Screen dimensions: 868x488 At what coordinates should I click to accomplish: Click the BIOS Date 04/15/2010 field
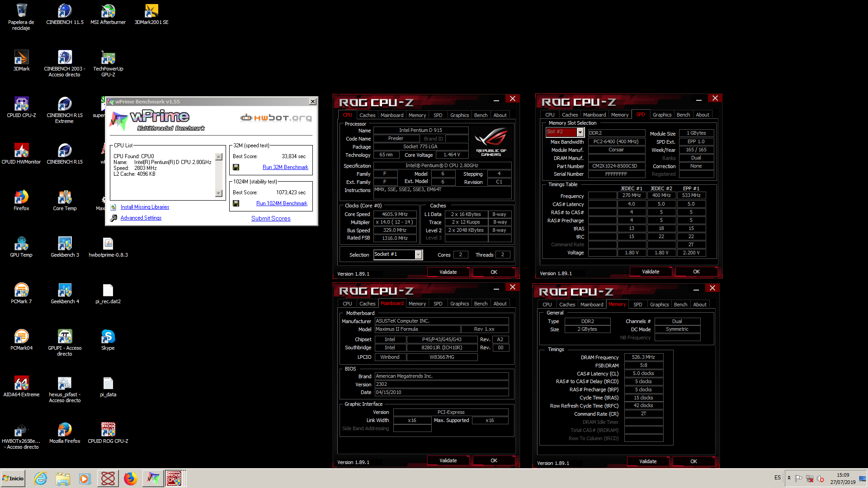tap(441, 392)
